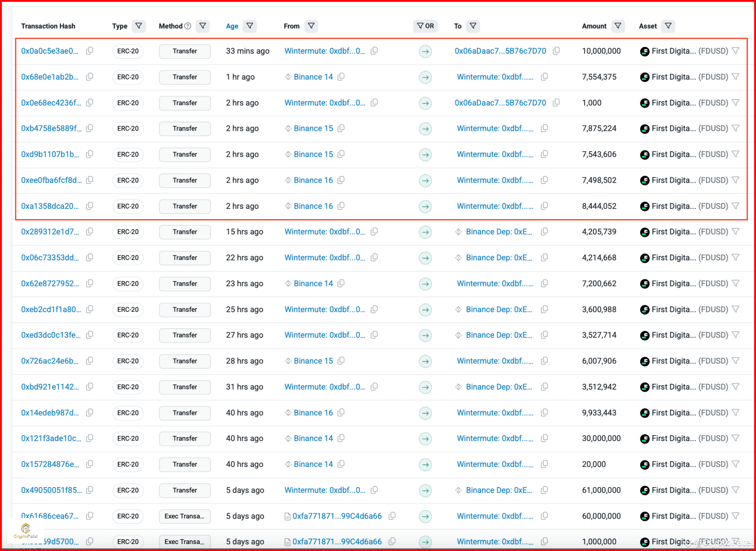Open transaction 0xa1358dca20

pos(50,206)
